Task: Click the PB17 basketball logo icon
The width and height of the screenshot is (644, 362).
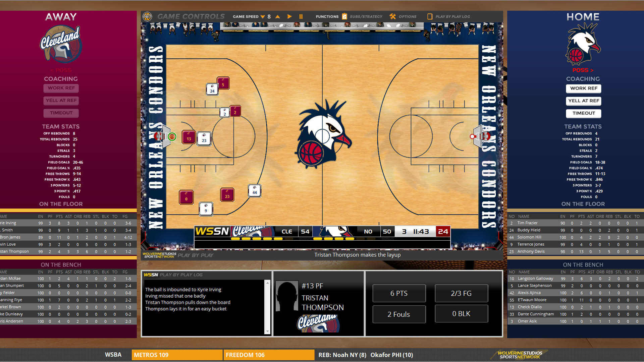Action: (x=147, y=16)
